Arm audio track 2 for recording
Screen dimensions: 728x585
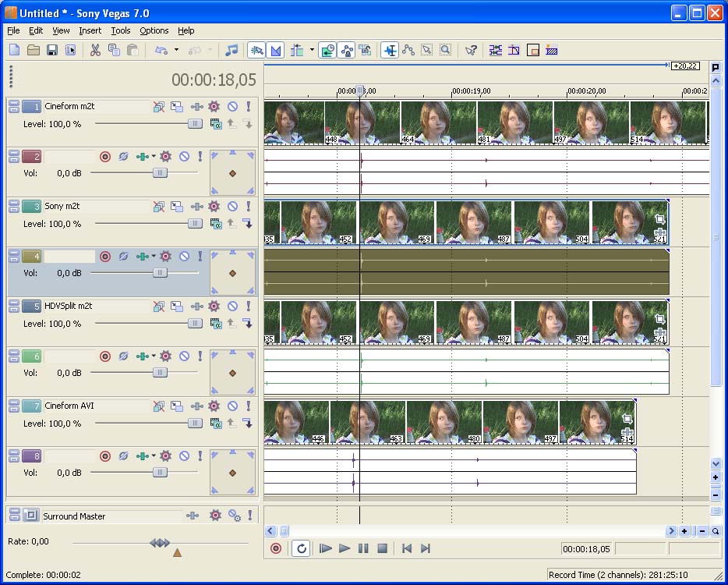(105, 157)
